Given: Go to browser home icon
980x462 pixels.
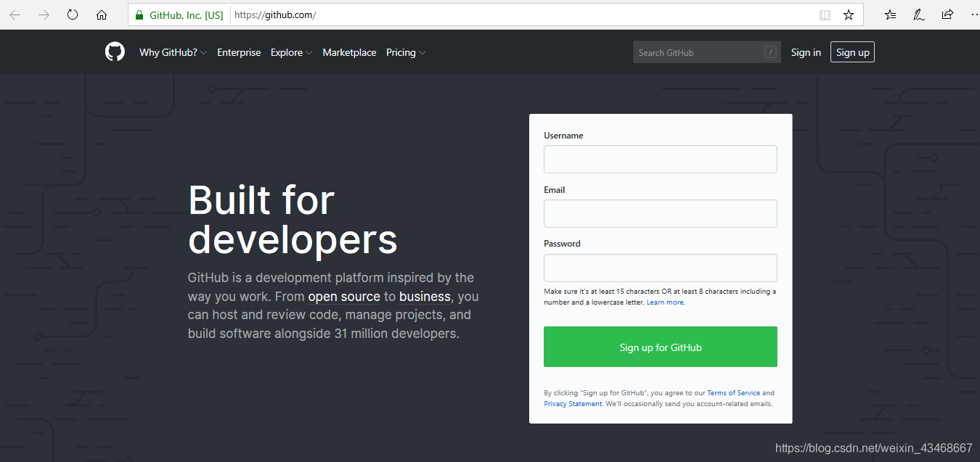Looking at the screenshot, I should click(x=102, y=15).
